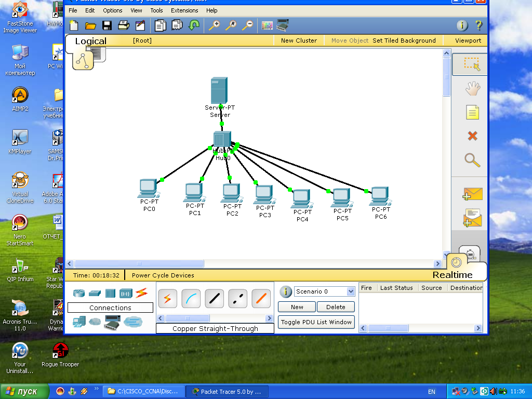Click the New Cluster button

(x=299, y=41)
